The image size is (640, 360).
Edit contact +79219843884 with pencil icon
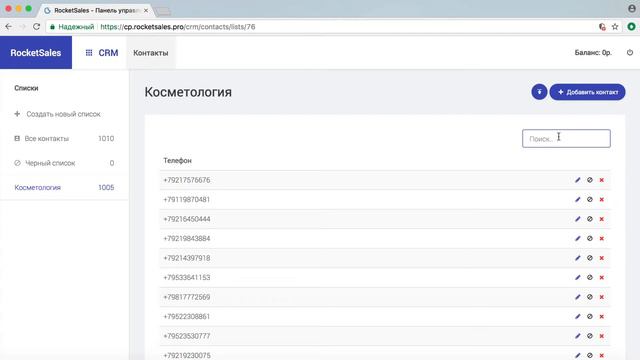pos(578,238)
